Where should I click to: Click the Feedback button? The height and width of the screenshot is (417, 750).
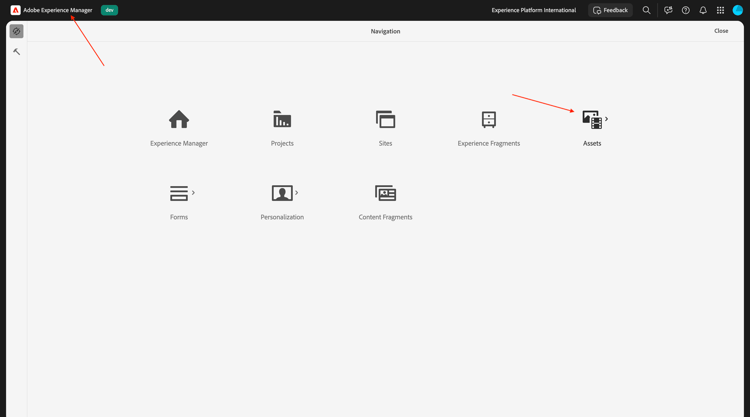pyautogui.click(x=610, y=10)
